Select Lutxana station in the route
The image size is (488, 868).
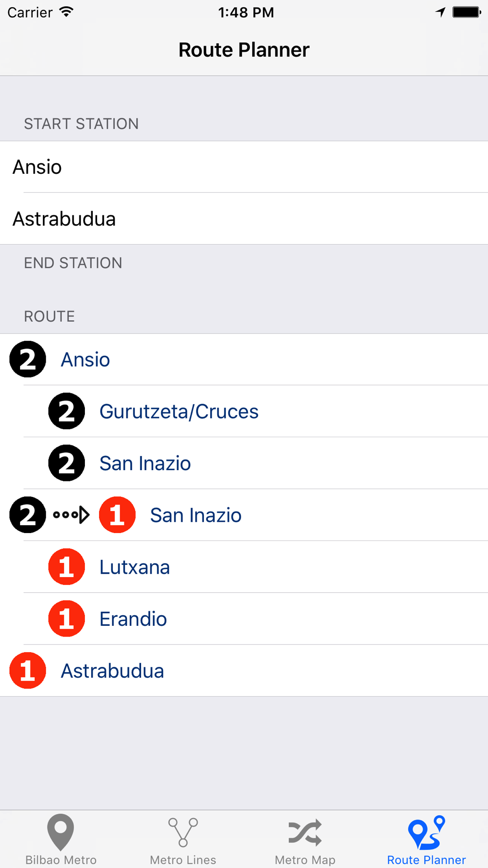click(x=135, y=567)
